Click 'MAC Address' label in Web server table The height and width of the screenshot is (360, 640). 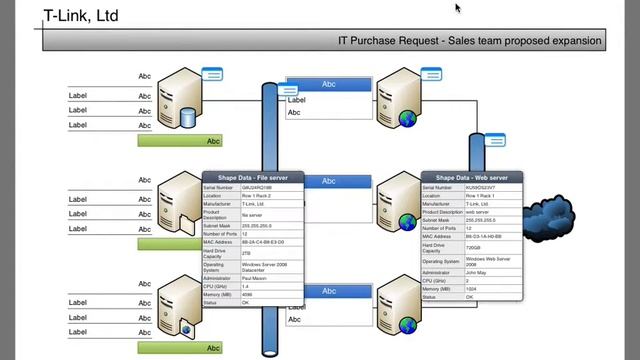[436, 236]
